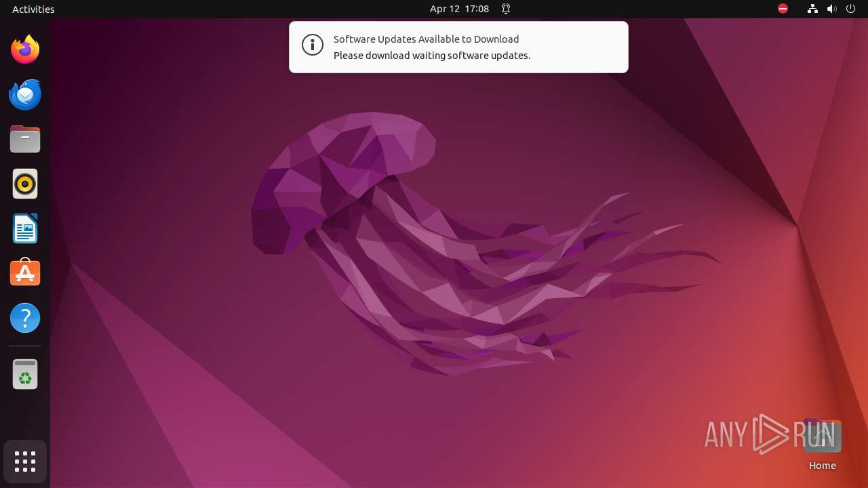The image size is (868, 488).
Task: Click the notification bell icon
Action: click(506, 9)
